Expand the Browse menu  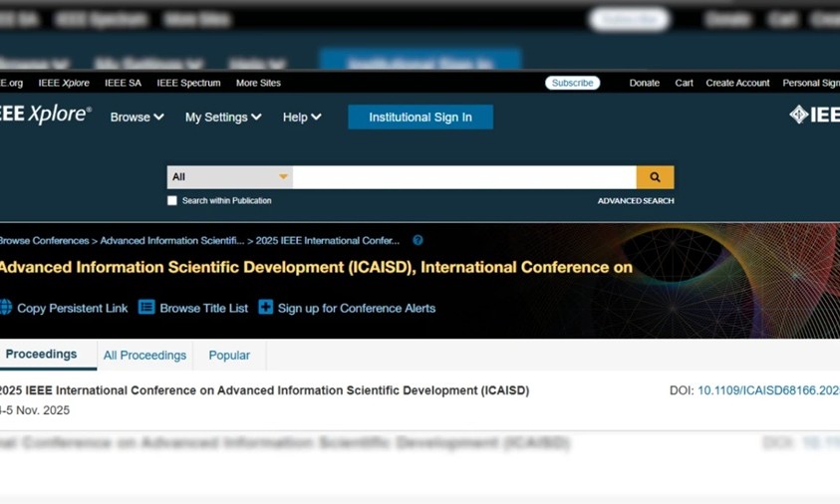tap(137, 118)
